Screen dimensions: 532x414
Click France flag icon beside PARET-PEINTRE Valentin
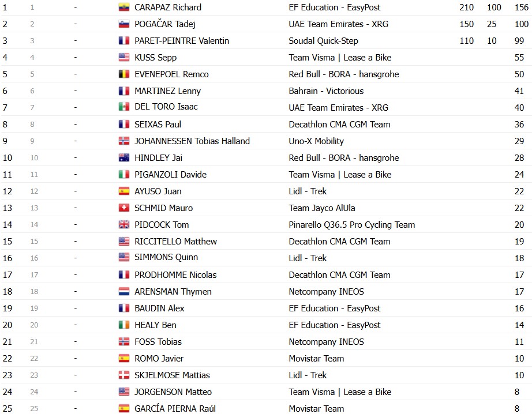pos(124,41)
